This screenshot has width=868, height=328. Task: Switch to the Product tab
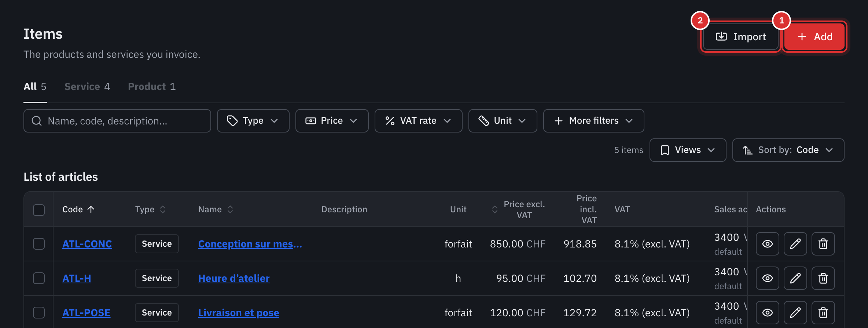click(152, 87)
